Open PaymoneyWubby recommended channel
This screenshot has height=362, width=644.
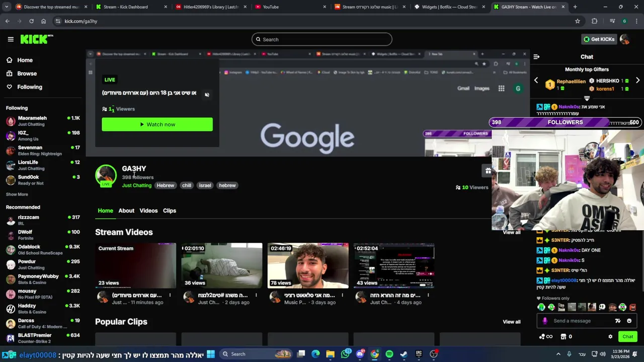43,279
